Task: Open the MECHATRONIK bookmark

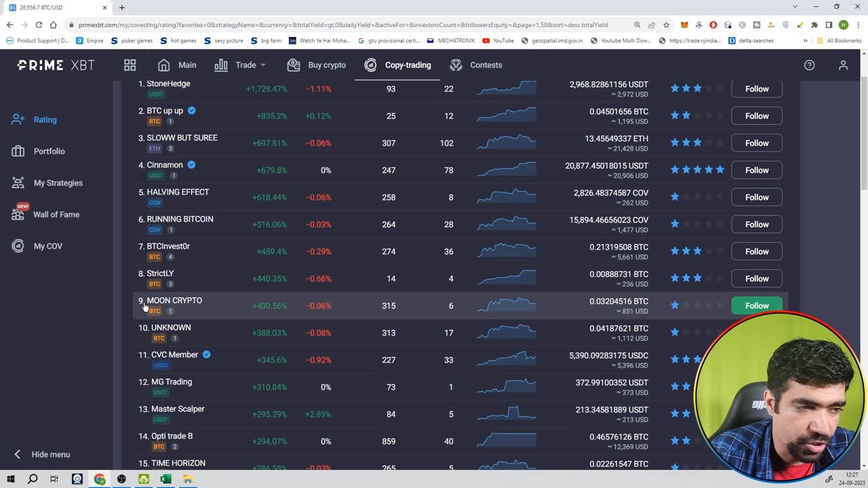Action: (450, 41)
